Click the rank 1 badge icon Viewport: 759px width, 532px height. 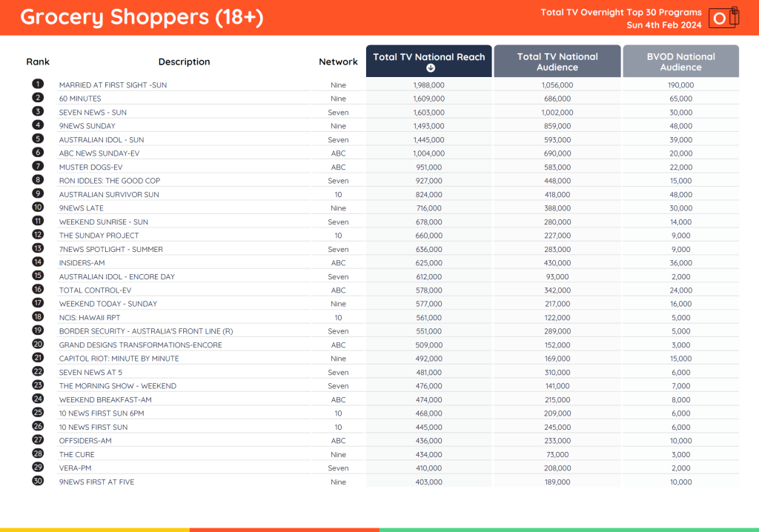[38, 84]
